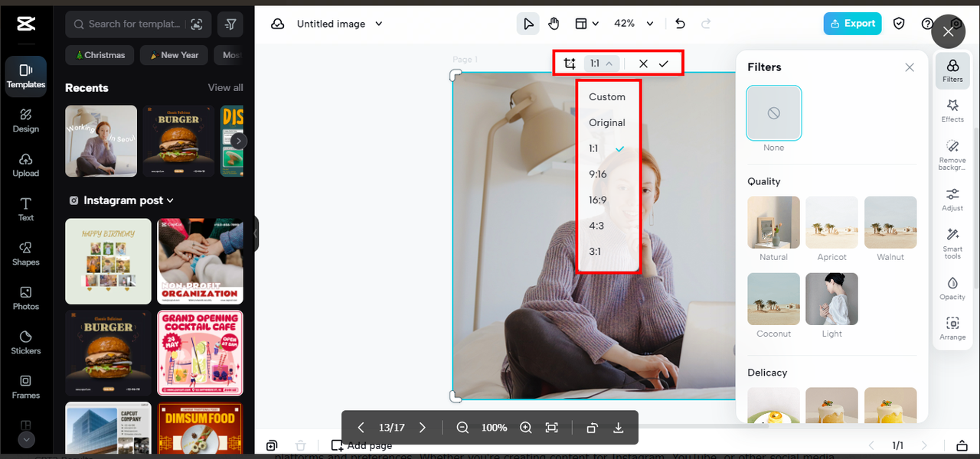Click the image search scan icon
980x459 pixels.
(198, 24)
